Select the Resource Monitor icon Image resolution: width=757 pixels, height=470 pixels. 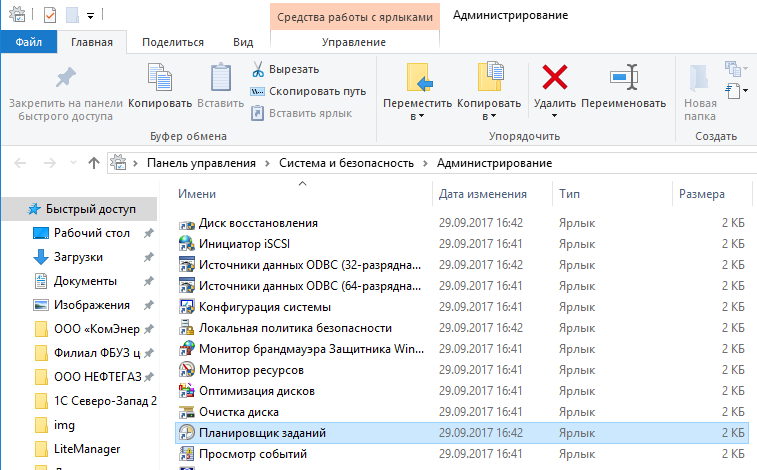tap(186, 370)
